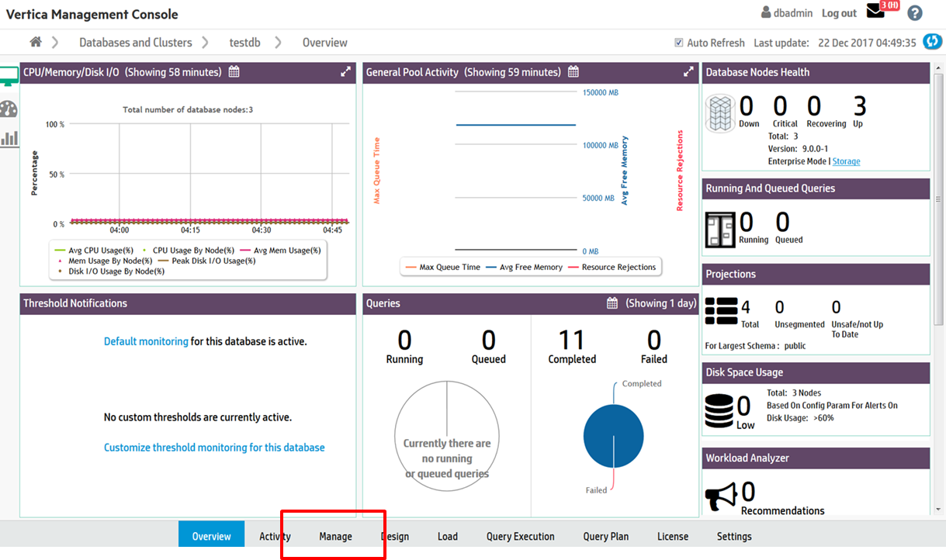This screenshot has width=946, height=560.
Task: Click the Storage link
Action: pyautogui.click(x=846, y=161)
